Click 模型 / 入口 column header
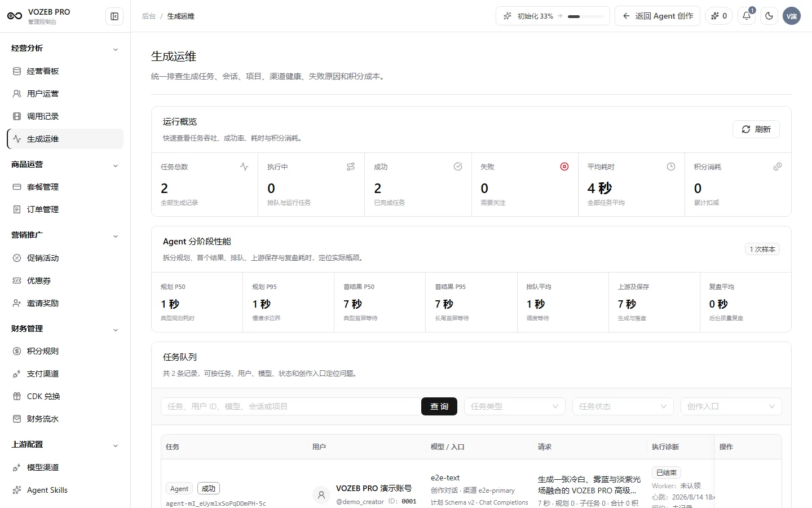 pyautogui.click(x=448, y=447)
